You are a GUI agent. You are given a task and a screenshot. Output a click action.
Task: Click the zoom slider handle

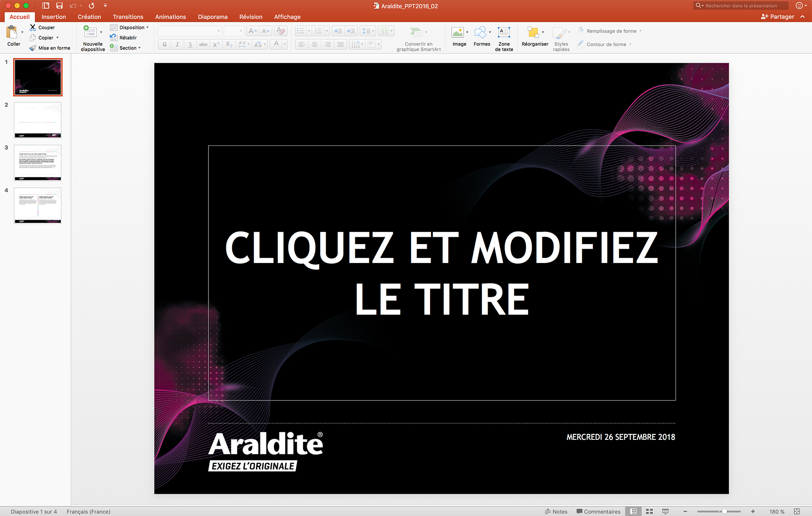[x=724, y=511]
